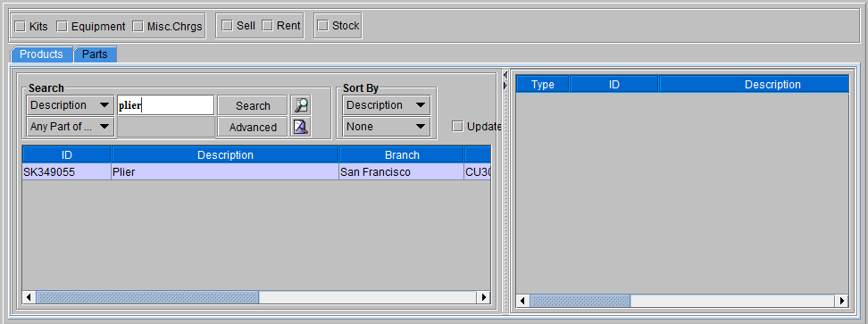Click the right table Description column header
The image size is (868, 324).
point(754,85)
